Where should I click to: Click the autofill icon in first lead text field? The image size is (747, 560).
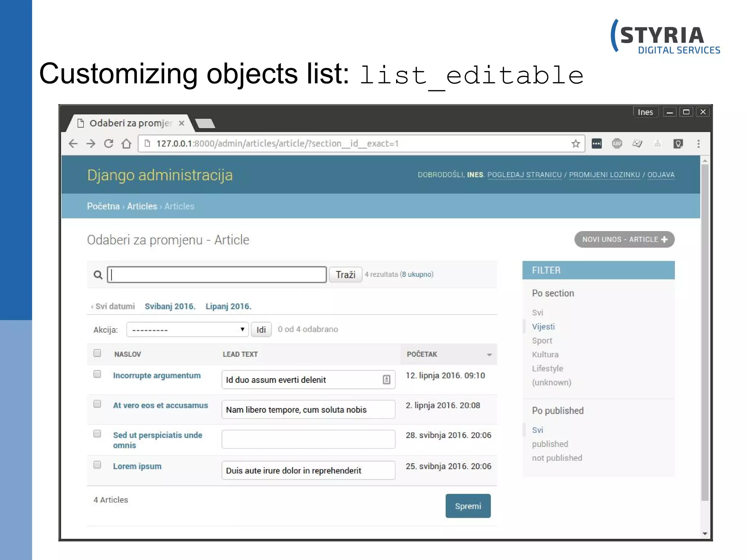(387, 380)
